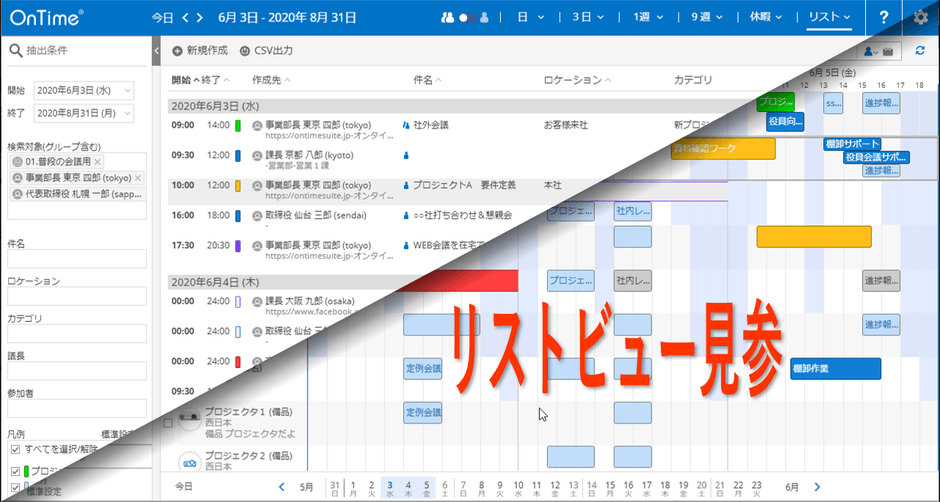Image resolution: width=940 pixels, height=502 pixels.
Task: Tick the プロジェクタ 1 row checkbox
Action: [167, 423]
